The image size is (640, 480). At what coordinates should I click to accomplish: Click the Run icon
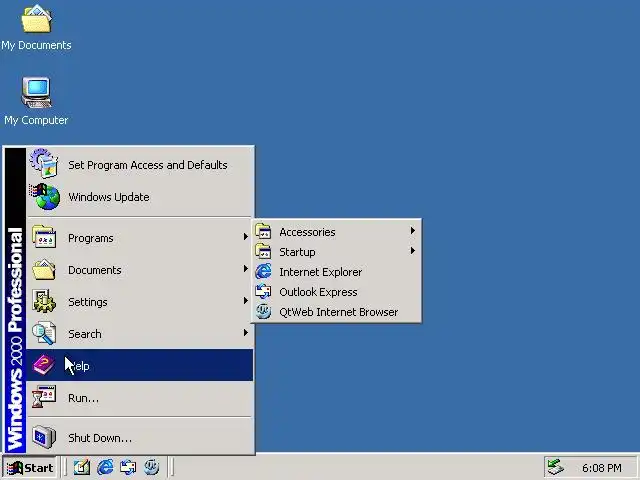point(44,397)
